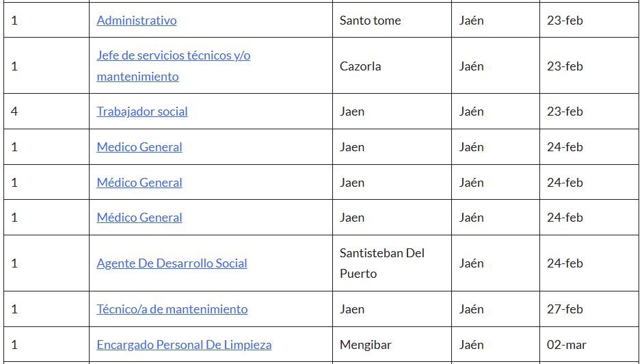Select the 23-feb date in Administrativo row

tap(565, 21)
